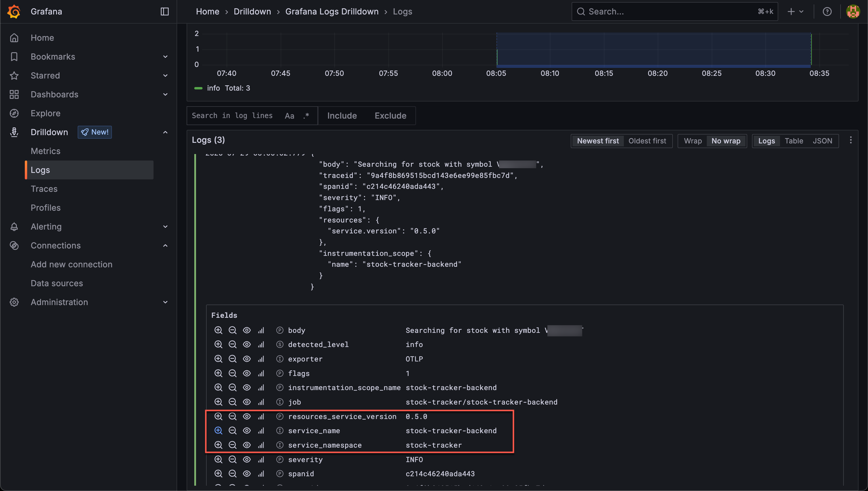Click the green bar near 08:05 in histogram
This screenshot has width=868, height=491.
[x=497, y=57]
